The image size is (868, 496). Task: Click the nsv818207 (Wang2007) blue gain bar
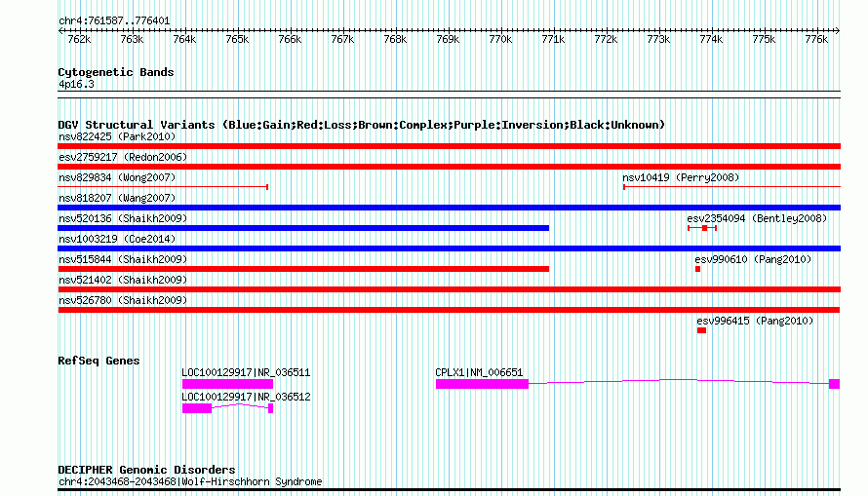click(x=449, y=208)
